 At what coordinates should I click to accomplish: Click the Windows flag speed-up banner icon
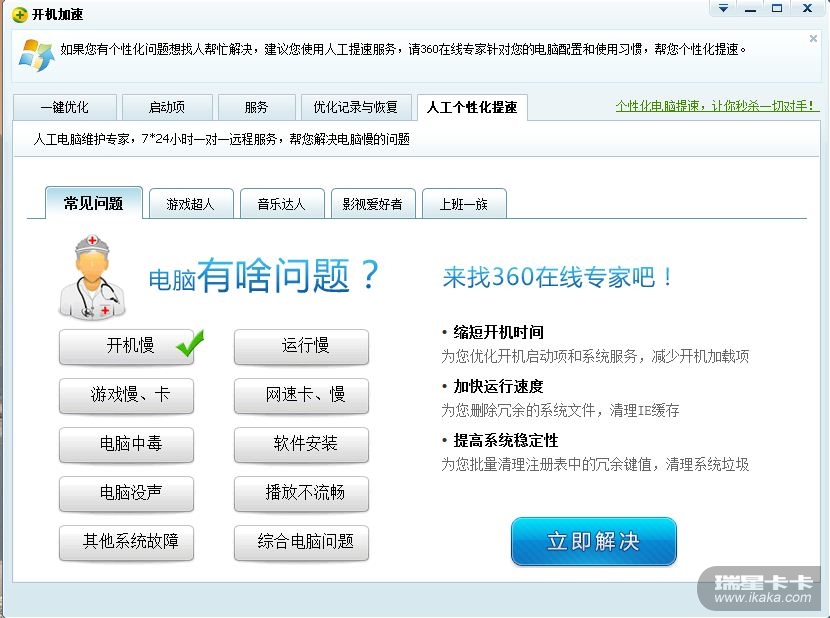pos(37,55)
